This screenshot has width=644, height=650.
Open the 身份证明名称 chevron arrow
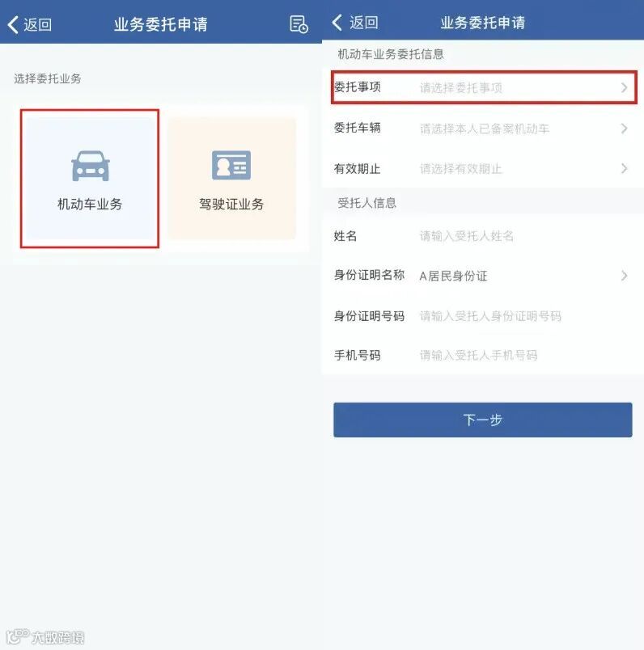tap(624, 276)
